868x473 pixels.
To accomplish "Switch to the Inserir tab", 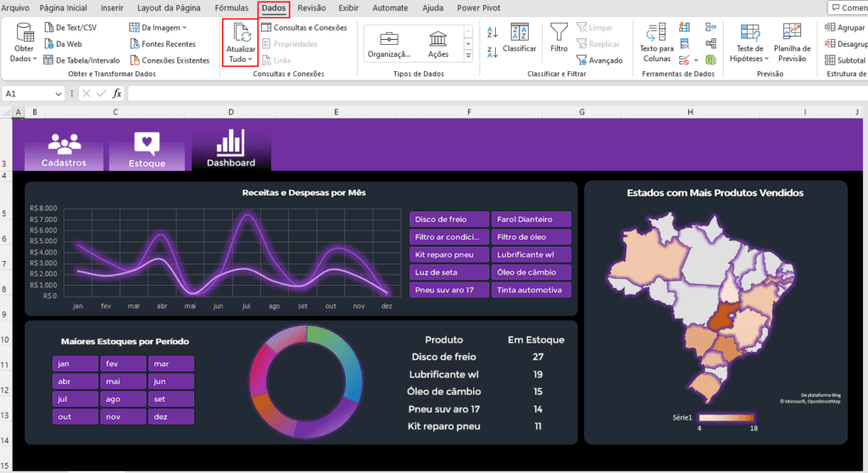I will (x=112, y=8).
